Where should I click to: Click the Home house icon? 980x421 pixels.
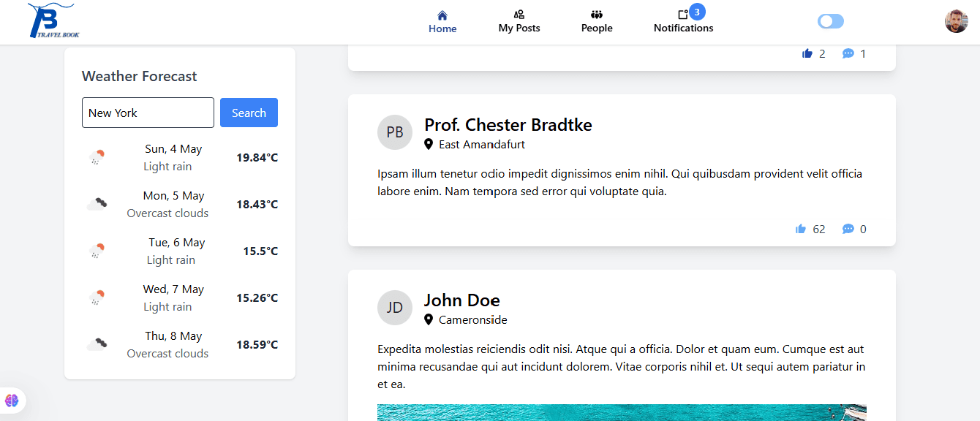(x=442, y=15)
